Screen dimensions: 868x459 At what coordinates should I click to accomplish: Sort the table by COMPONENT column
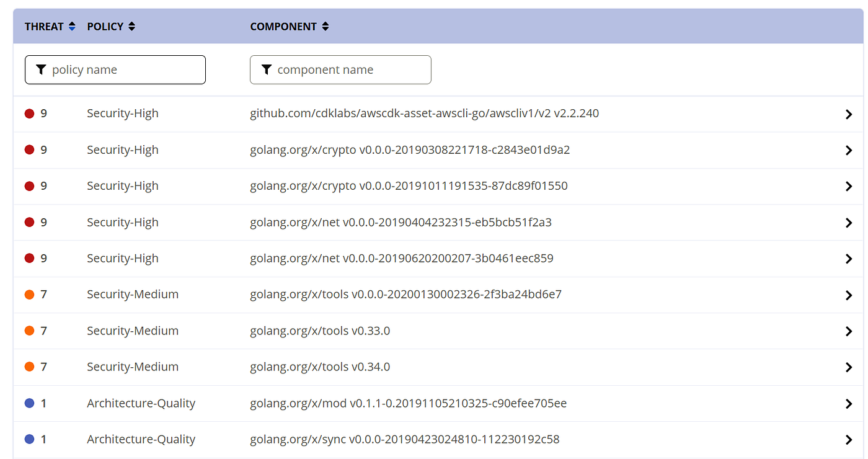(290, 27)
